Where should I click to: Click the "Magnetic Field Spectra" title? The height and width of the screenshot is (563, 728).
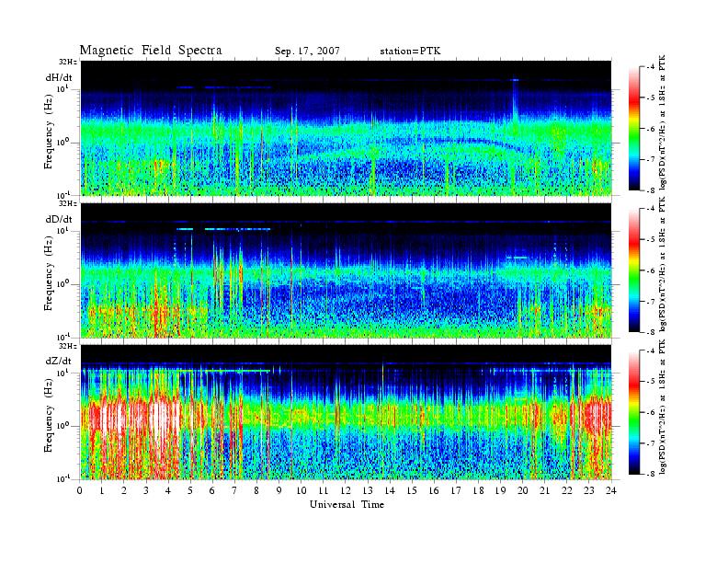151,51
